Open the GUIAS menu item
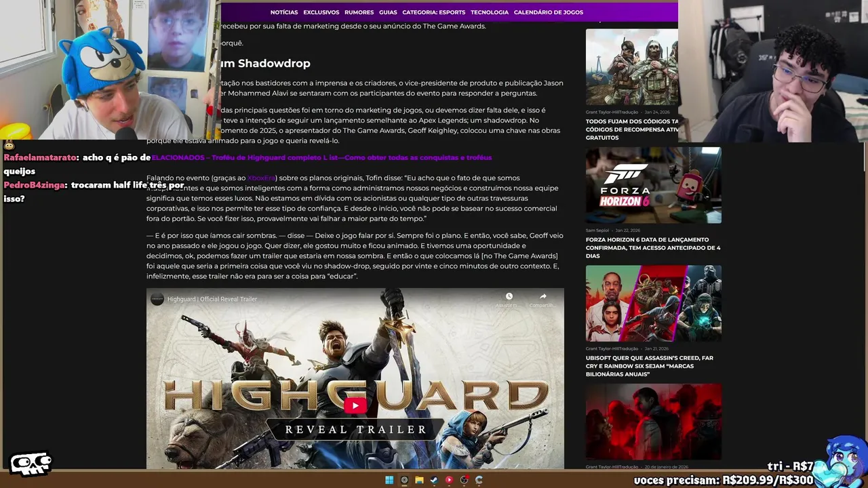This screenshot has height=488, width=868. tap(388, 12)
